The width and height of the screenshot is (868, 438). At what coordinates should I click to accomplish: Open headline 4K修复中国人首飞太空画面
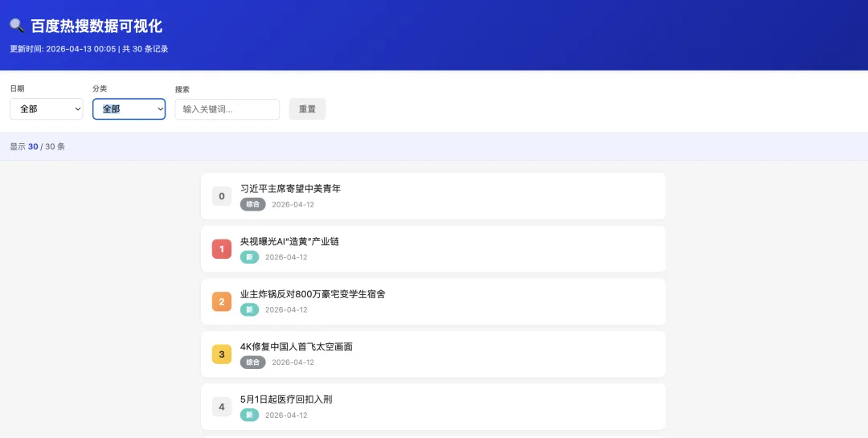click(x=296, y=346)
